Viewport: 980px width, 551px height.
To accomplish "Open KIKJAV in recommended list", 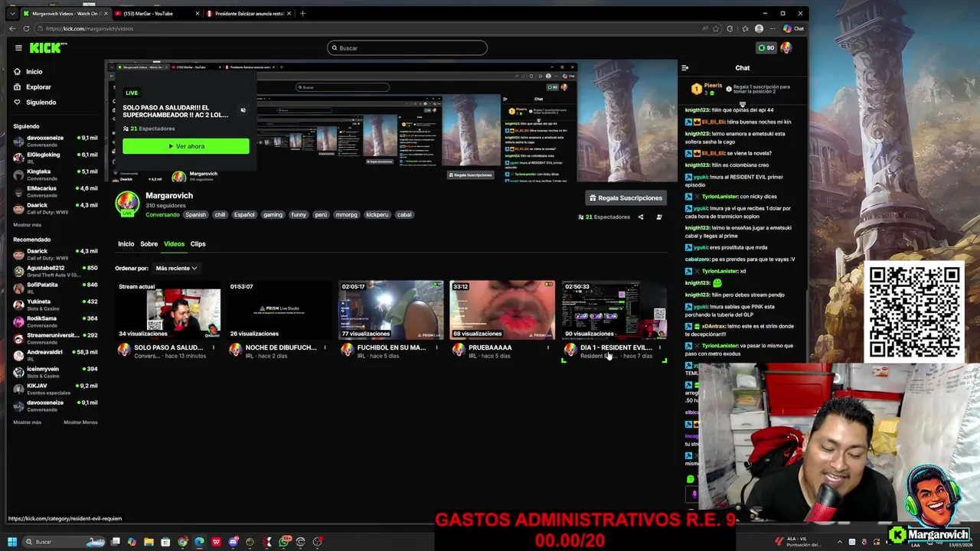I will [x=55, y=389].
